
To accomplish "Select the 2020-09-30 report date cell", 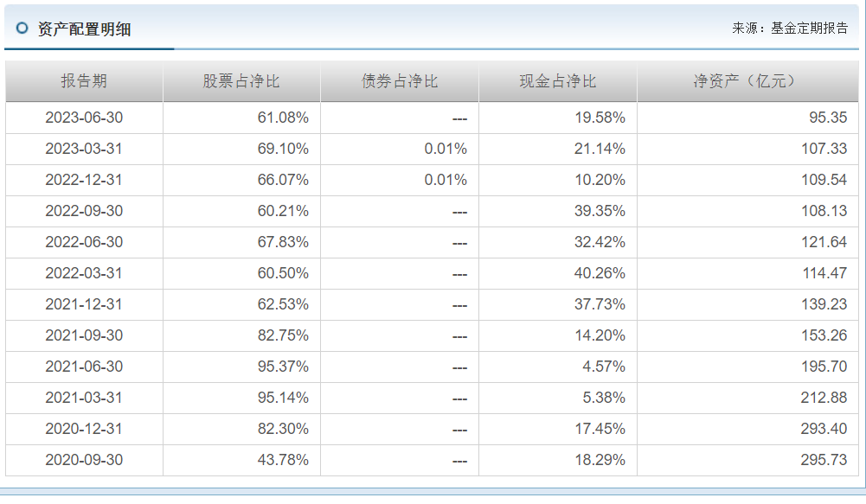I will pos(84,460).
